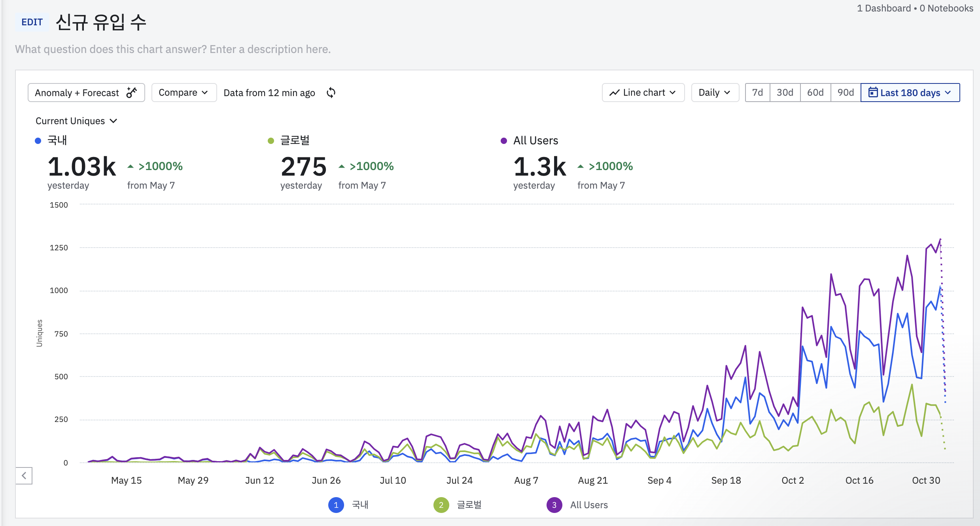Click the Sep 18 axis label
980x526 pixels.
[x=726, y=481]
